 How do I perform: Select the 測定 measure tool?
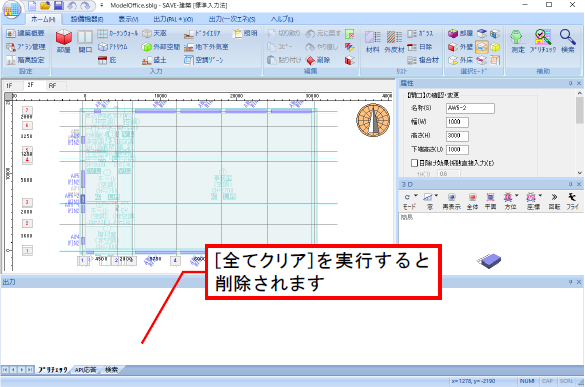[x=517, y=41]
